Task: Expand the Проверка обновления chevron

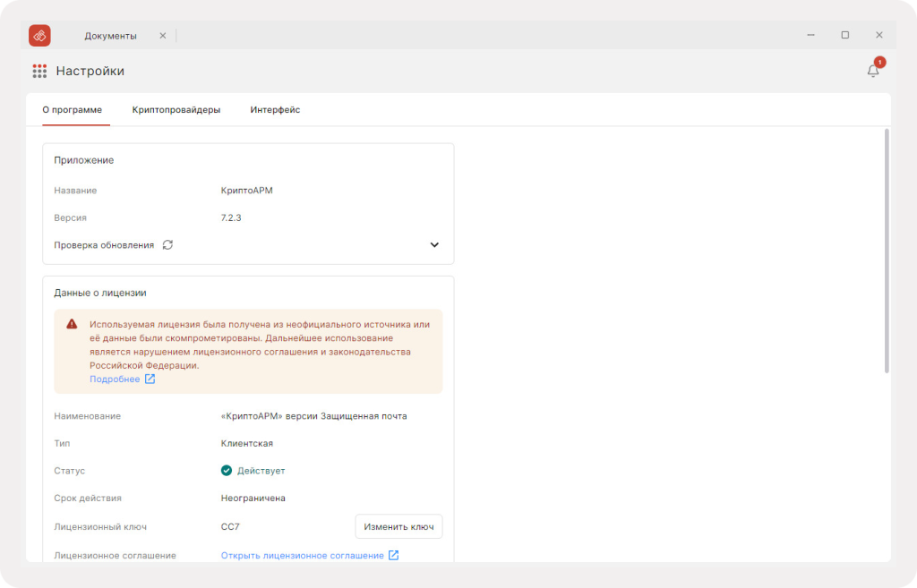Action: click(434, 245)
